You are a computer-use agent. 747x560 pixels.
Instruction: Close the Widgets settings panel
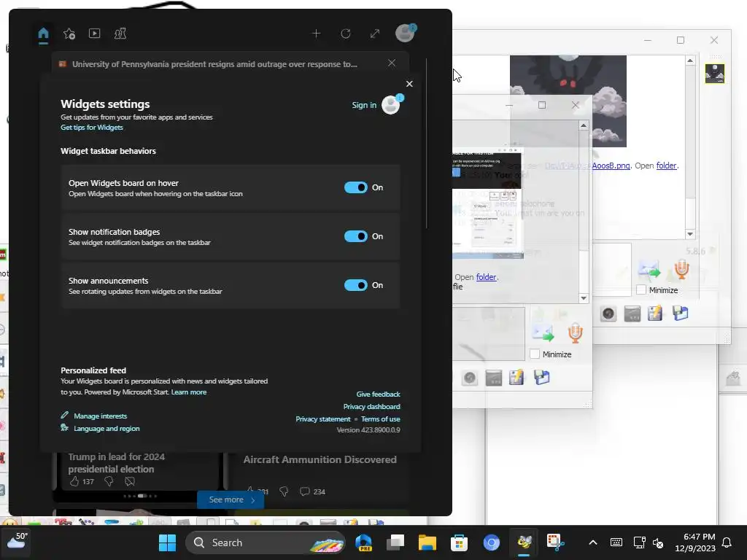point(409,84)
